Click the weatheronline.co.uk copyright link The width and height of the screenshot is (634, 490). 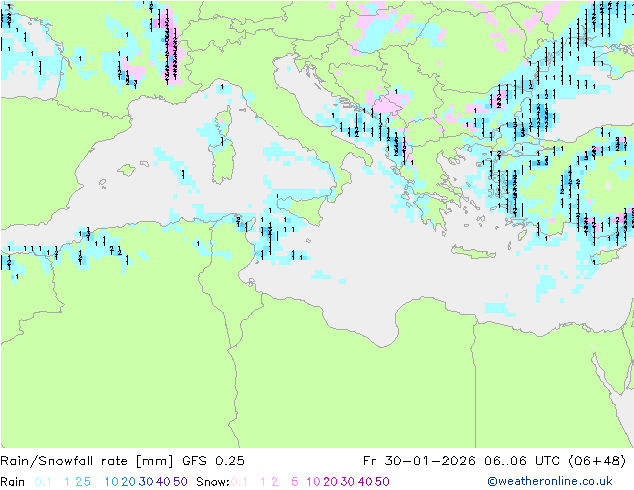(x=550, y=481)
